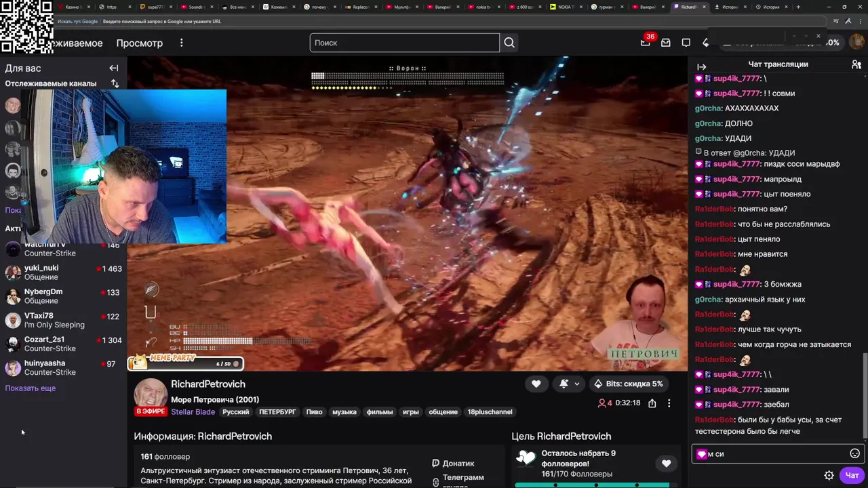This screenshot has height=488, width=868.
Task: Open stream three-dot options below player
Action: [669, 403]
